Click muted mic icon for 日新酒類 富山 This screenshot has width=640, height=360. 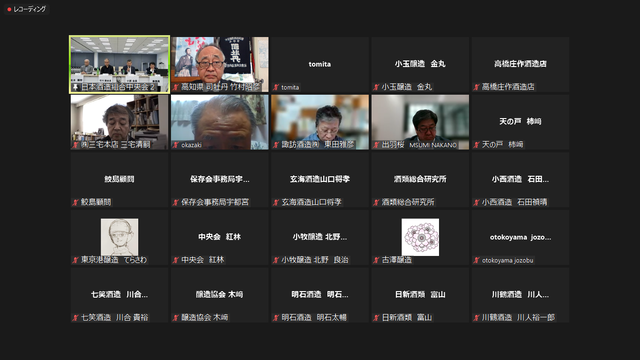[x=376, y=318]
